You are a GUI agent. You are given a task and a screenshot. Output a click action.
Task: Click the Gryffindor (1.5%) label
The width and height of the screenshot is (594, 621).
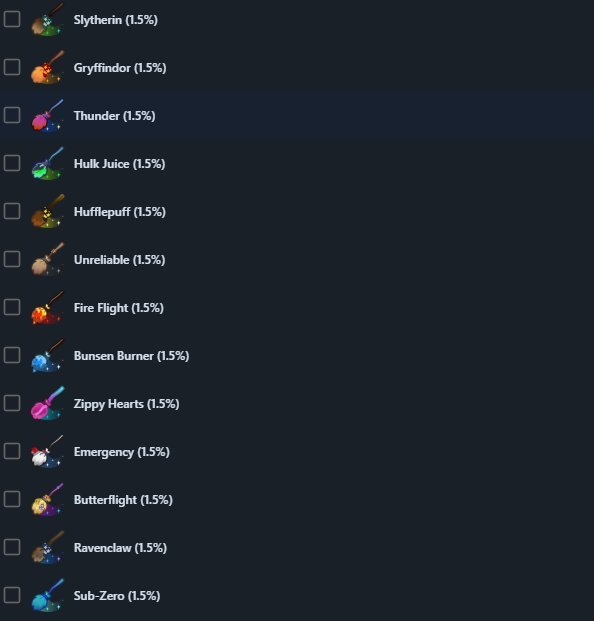coord(120,68)
